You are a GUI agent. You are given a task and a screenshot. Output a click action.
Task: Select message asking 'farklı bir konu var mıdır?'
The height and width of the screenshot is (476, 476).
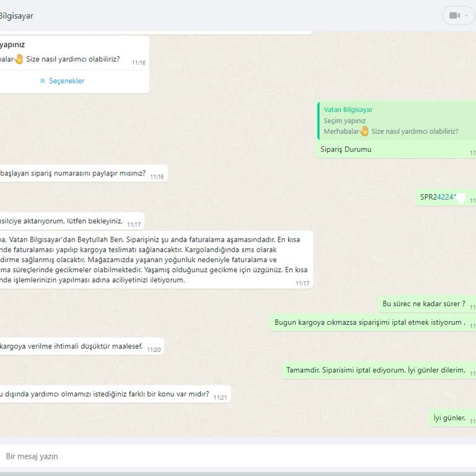104,394
